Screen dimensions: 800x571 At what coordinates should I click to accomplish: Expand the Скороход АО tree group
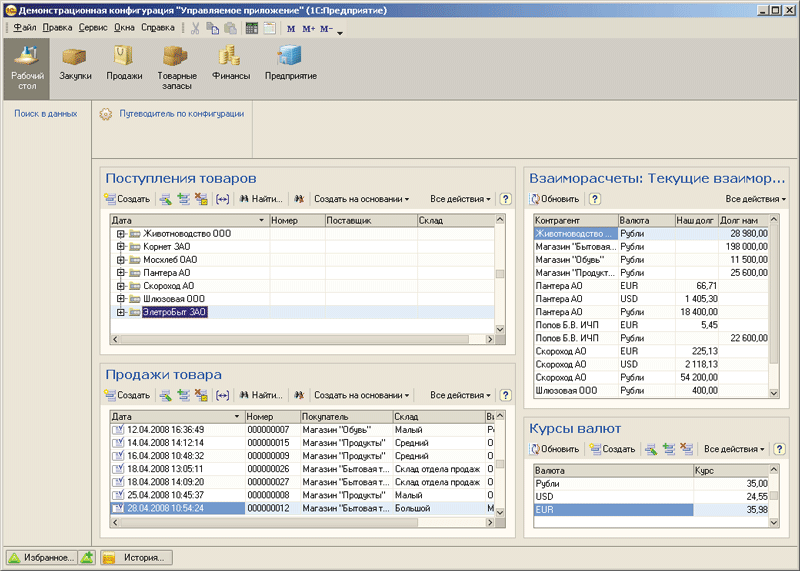(121, 286)
